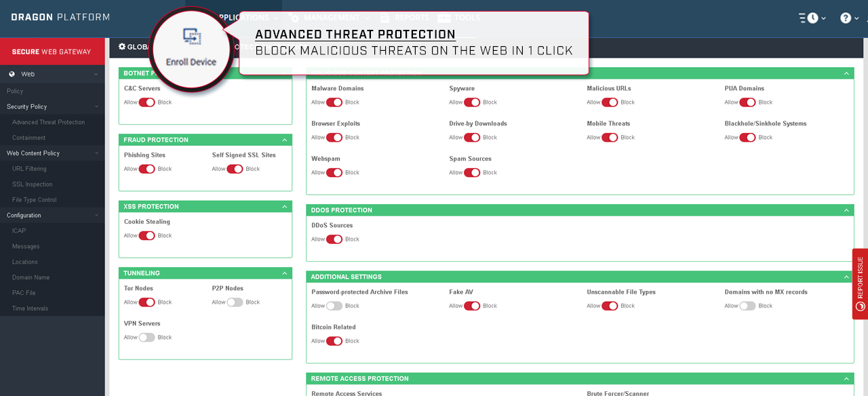
Task: Open Advanced Threat Protection sidebar link
Action: click(x=48, y=122)
